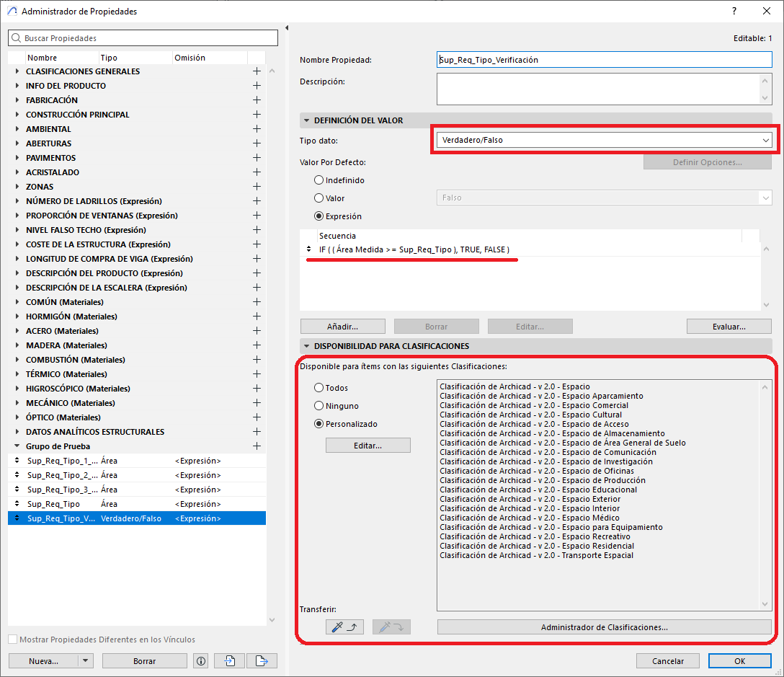Screen dimensions: 784x677
Task: Choose the Ninguno radio option
Action: point(319,406)
